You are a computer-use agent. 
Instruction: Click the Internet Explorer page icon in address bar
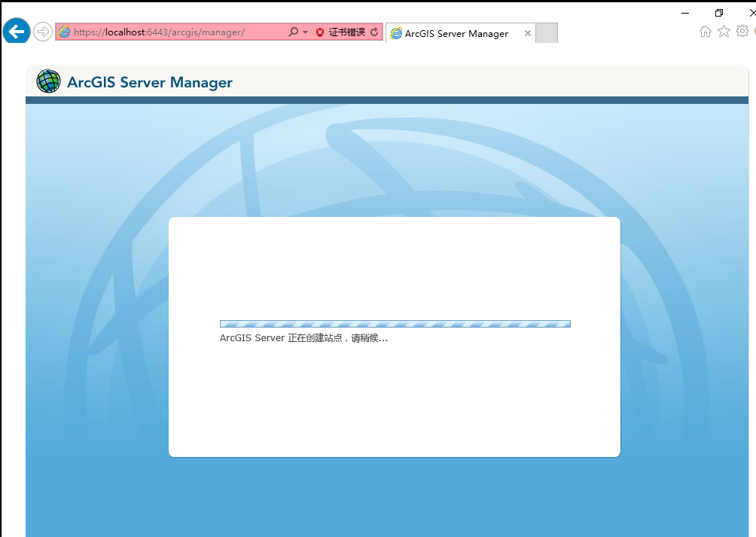64,32
